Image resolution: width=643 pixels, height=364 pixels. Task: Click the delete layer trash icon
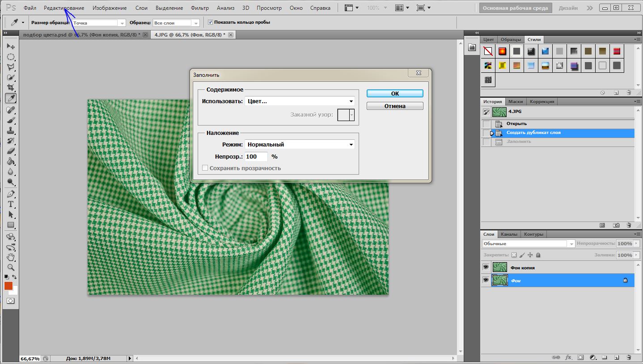point(629,357)
